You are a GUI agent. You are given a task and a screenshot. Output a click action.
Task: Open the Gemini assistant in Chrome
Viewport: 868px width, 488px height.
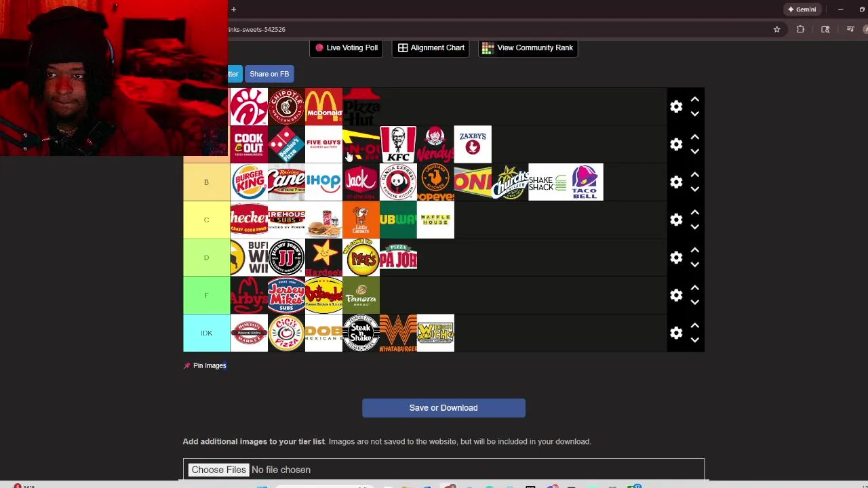coord(802,9)
